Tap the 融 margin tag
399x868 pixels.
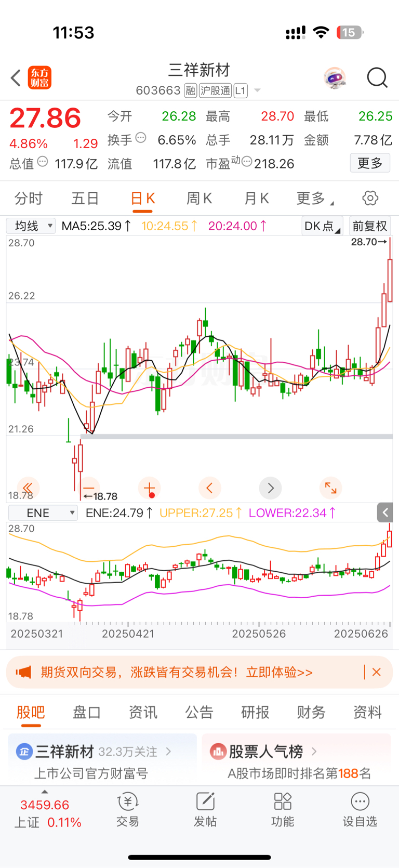(x=190, y=91)
